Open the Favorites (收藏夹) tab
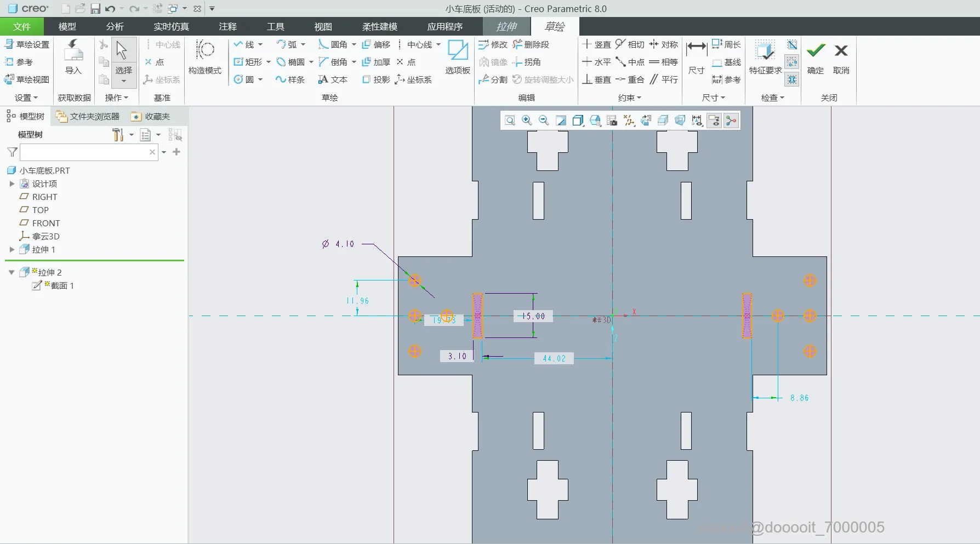This screenshot has width=980, height=544. 151,116
